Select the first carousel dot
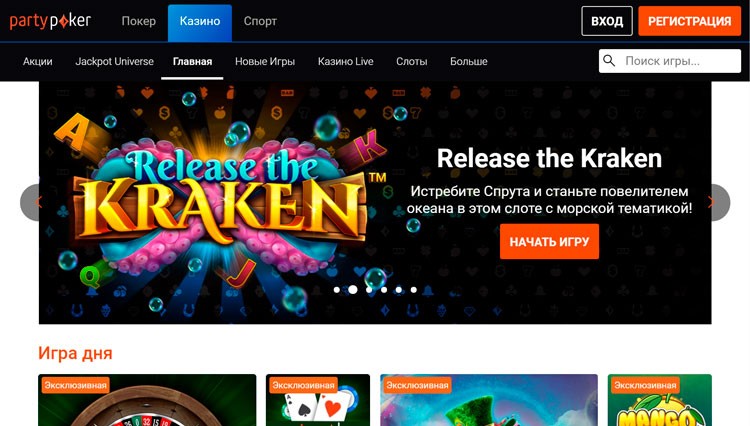The image size is (750, 426). tap(337, 290)
